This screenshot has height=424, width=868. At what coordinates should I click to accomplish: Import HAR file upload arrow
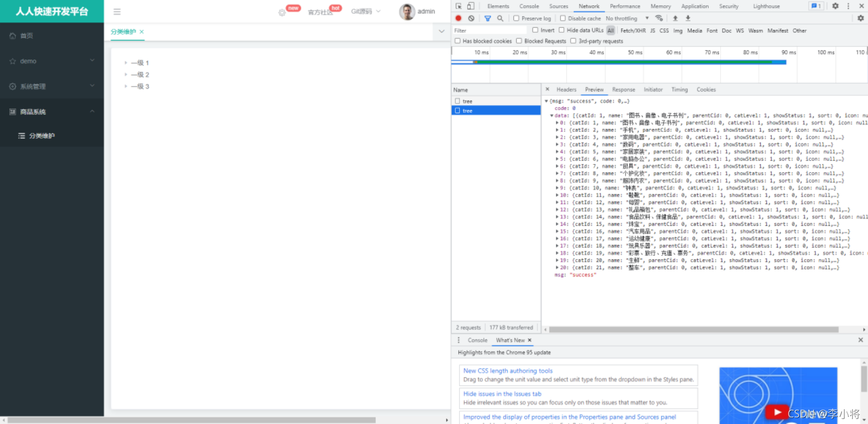point(675,18)
